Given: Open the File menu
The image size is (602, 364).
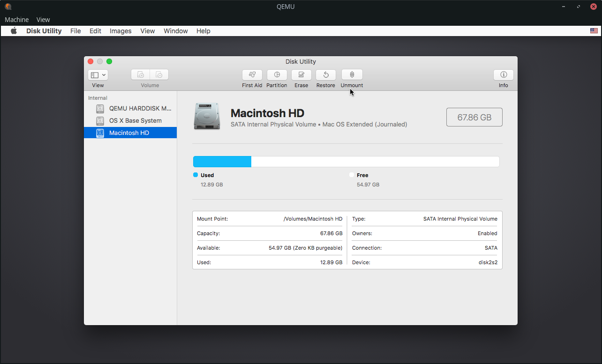Looking at the screenshot, I should pyautogui.click(x=75, y=31).
